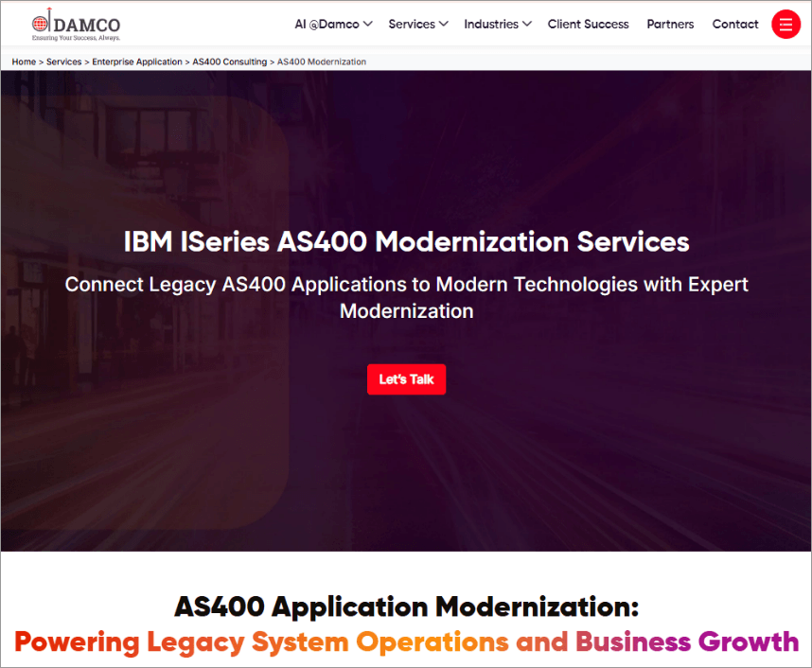Expand the Services dropdown chevron
Image resolution: width=812 pixels, height=668 pixels.
tap(443, 24)
